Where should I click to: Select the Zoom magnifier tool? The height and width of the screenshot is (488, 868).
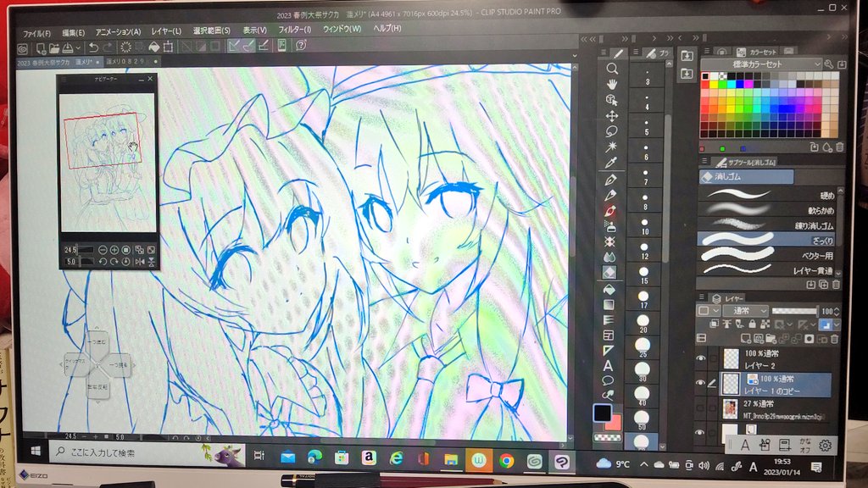coord(612,69)
